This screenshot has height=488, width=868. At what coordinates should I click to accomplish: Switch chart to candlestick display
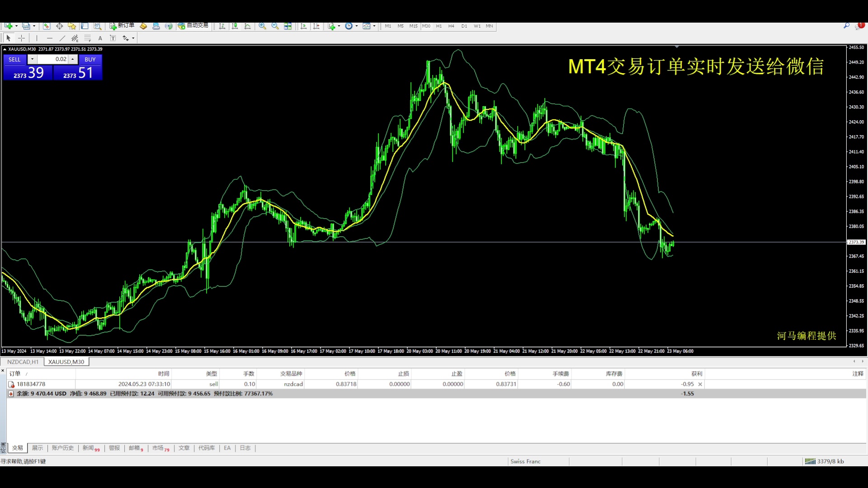coord(235,26)
